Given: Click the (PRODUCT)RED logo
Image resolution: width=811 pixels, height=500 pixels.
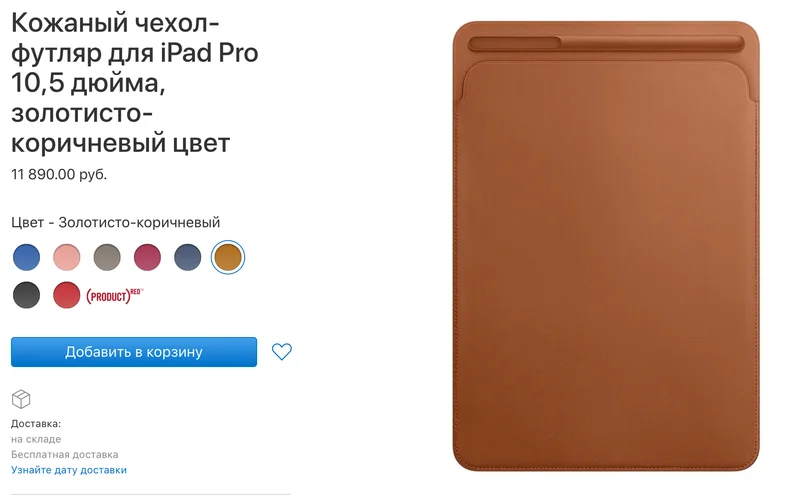Looking at the screenshot, I should pyautogui.click(x=114, y=295).
